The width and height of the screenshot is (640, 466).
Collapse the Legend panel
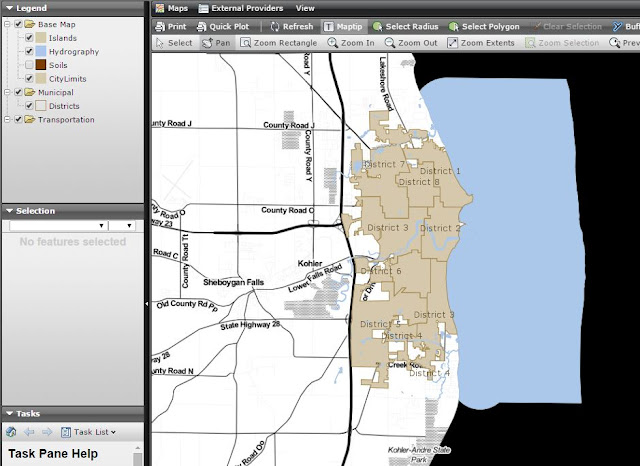pos(9,8)
